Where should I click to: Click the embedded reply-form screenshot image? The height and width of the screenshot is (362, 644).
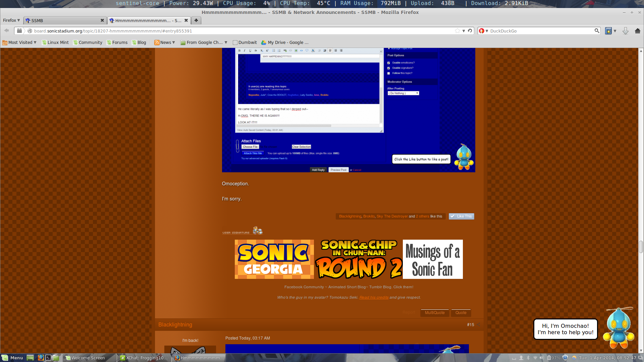[x=348, y=110]
